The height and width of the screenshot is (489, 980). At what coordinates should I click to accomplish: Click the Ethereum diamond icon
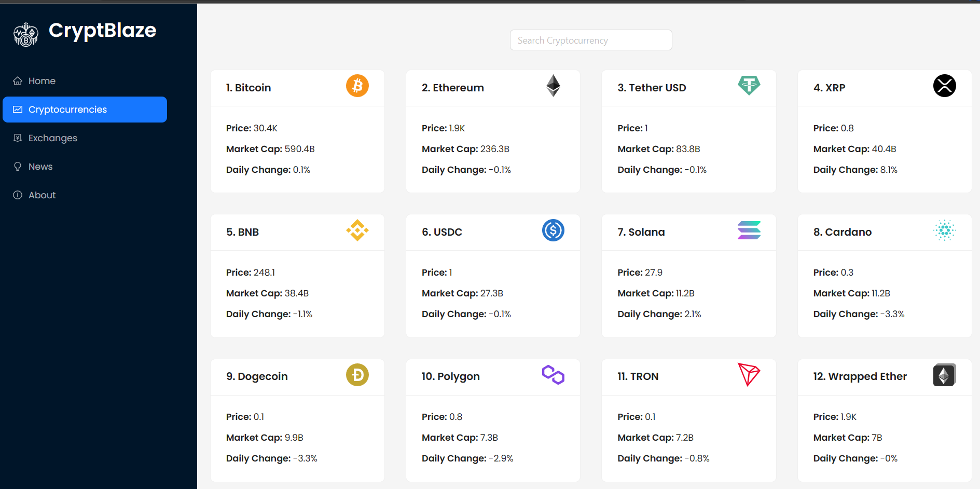553,86
